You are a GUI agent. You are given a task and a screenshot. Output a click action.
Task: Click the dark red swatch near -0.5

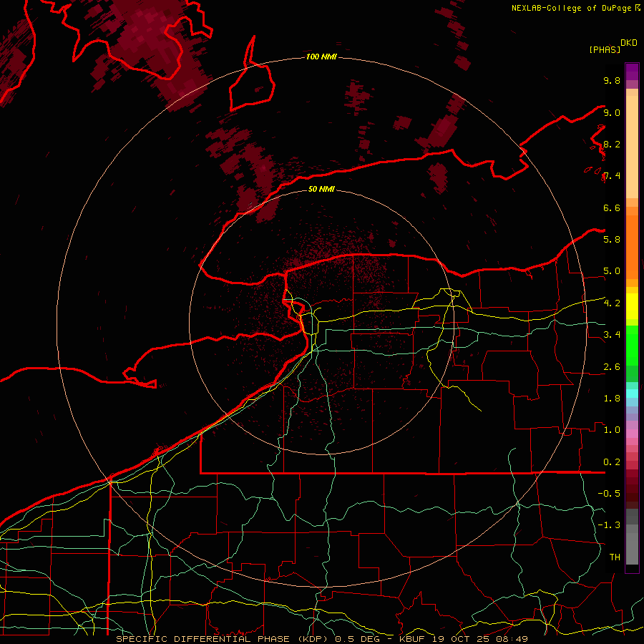[x=632, y=494]
